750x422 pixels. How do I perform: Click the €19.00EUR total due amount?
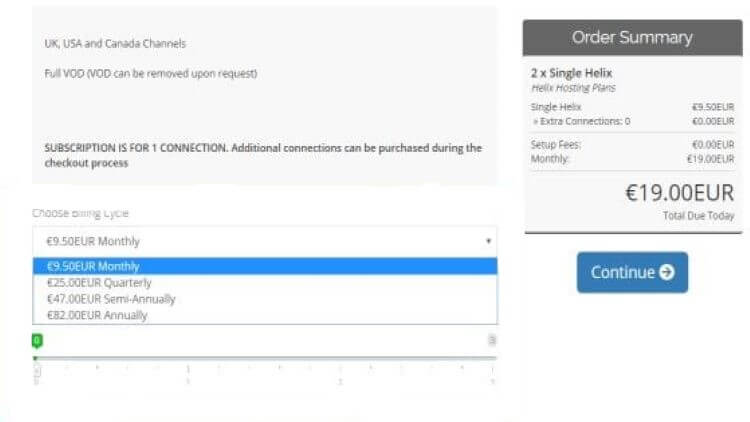[x=680, y=193]
